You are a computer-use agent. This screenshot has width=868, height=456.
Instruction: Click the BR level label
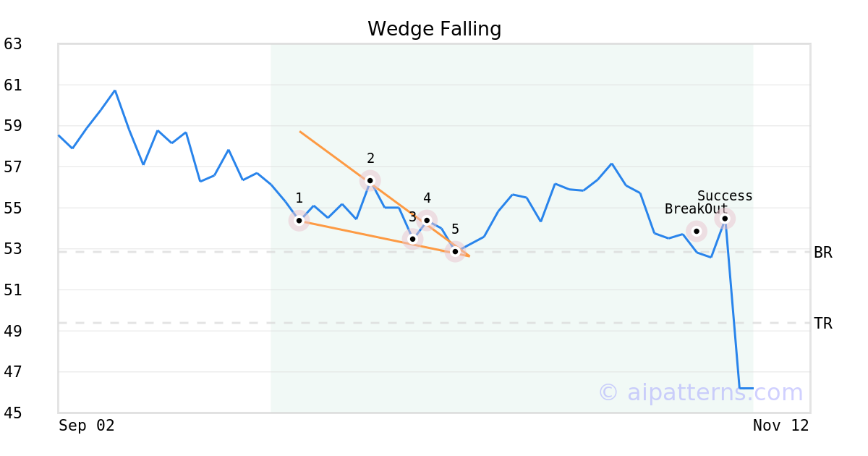pos(822,253)
